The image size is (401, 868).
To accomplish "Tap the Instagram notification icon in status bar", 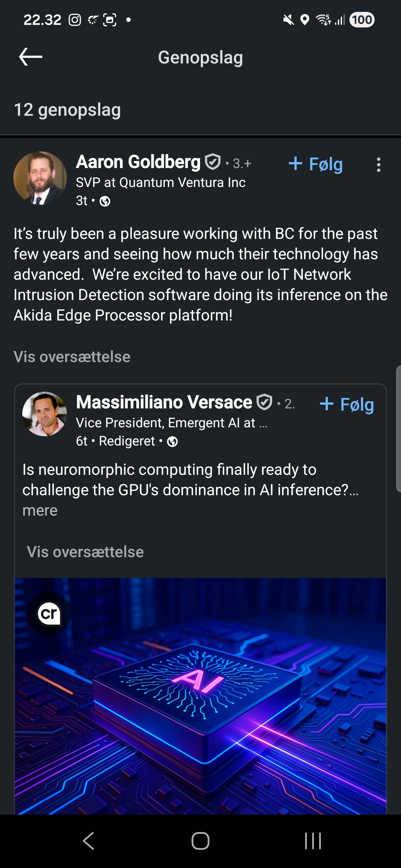I will coord(75,20).
